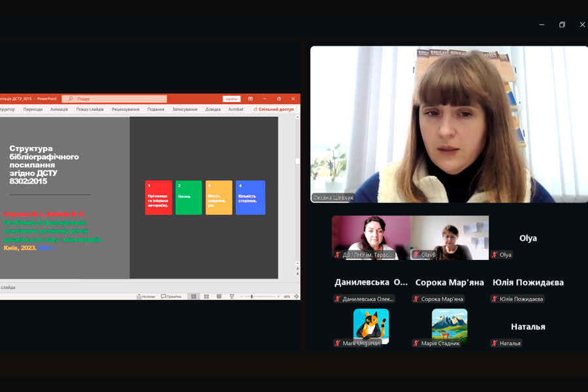The image size is (588, 392).
Task: Minimize the PowerPoint window
Action: [x=265, y=99]
